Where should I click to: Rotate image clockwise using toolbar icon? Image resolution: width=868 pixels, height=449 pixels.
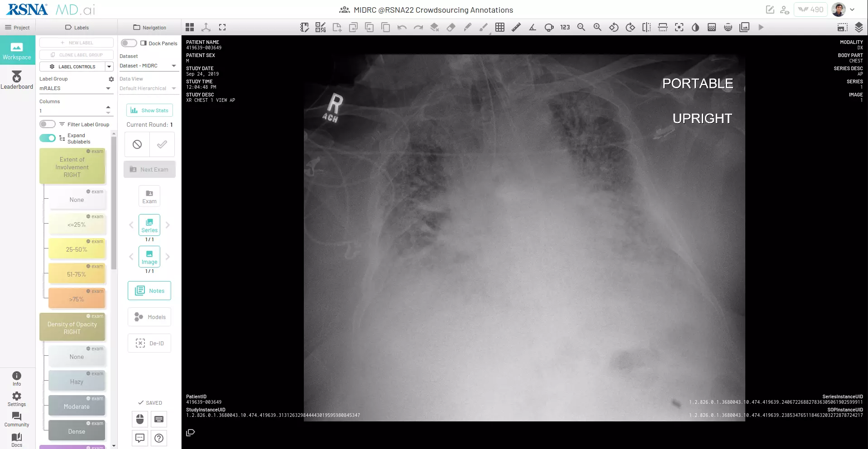pyautogui.click(x=630, y=28)
